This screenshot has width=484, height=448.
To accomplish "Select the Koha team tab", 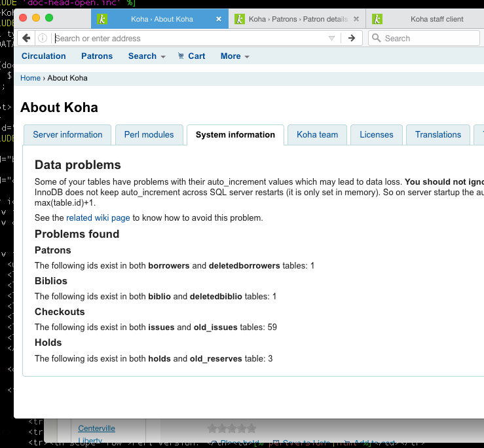I will point(317,134).
